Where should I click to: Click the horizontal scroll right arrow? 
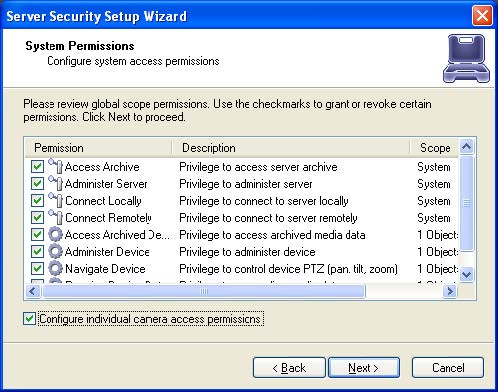(450, 291)
